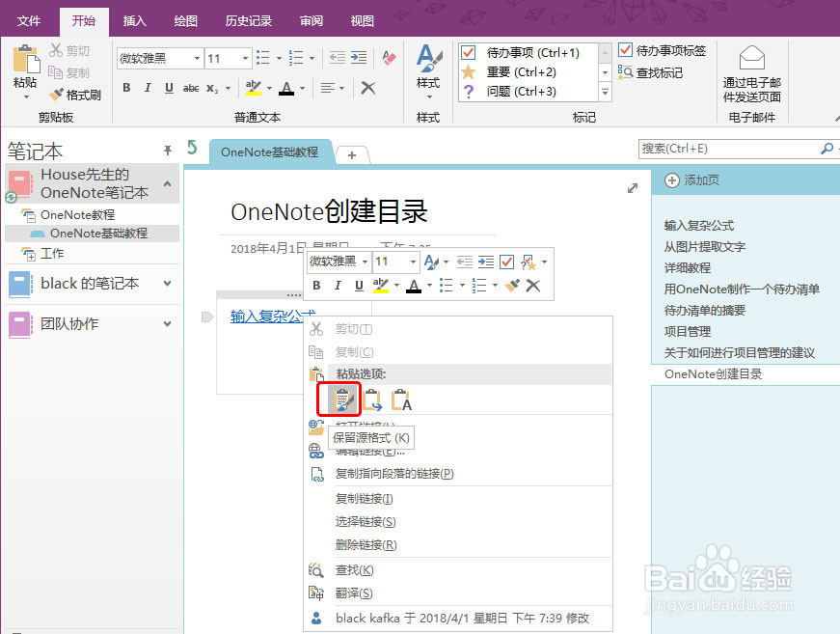Switch to the Draw (绘图) tab
The height and width of the screenshot is (634, 840).
[186, 21]
